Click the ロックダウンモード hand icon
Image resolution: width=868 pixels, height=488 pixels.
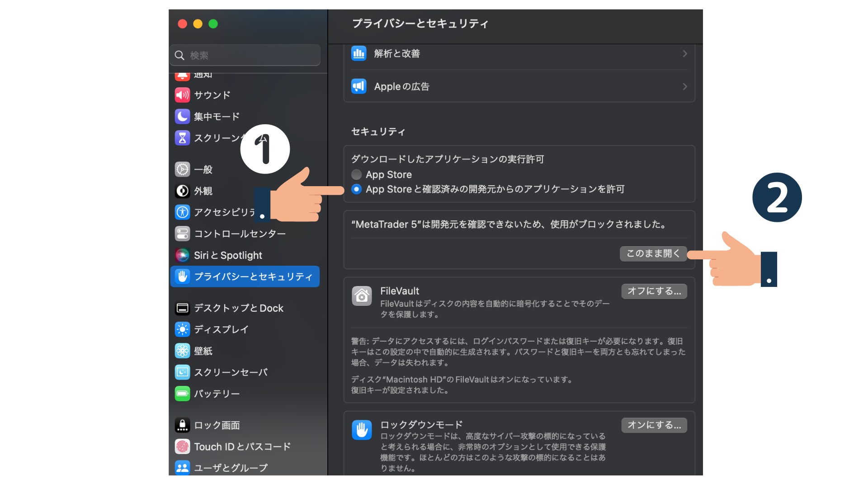[362, 430]
